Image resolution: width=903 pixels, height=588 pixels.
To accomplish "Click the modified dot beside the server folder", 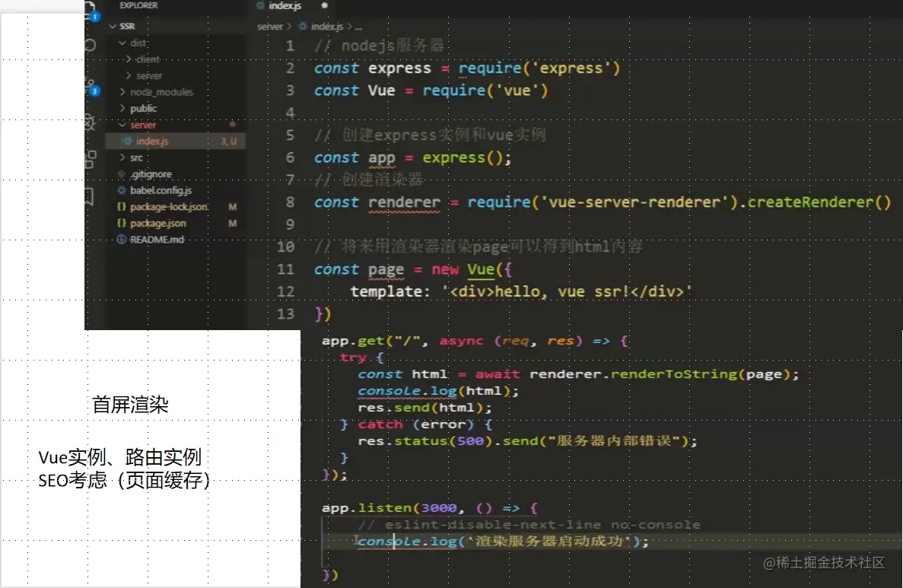I will pos(233,125).
